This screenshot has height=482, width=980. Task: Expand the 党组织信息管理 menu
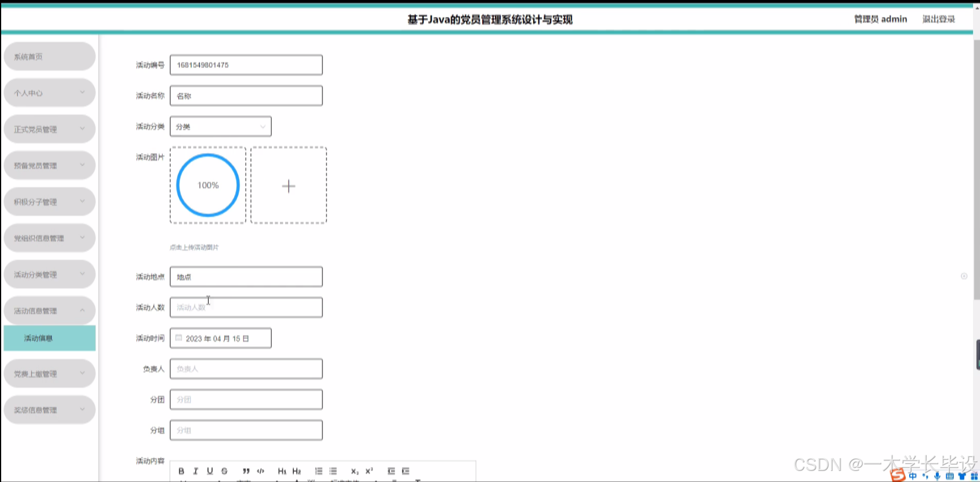(x=49, y=238)
